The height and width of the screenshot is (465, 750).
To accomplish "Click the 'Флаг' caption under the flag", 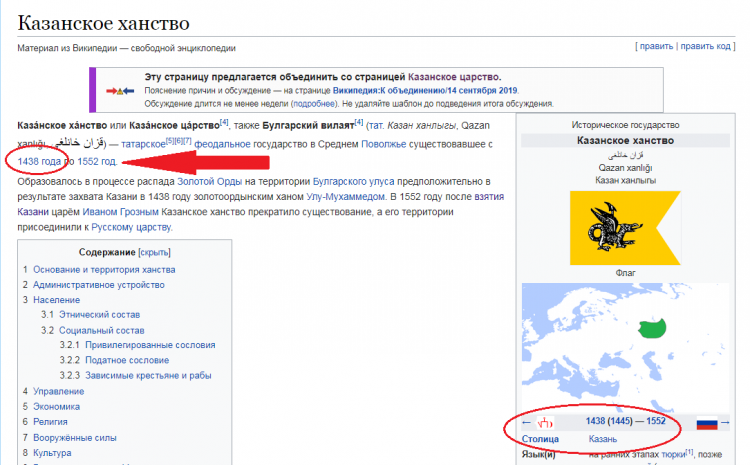I will click(625, 273).
